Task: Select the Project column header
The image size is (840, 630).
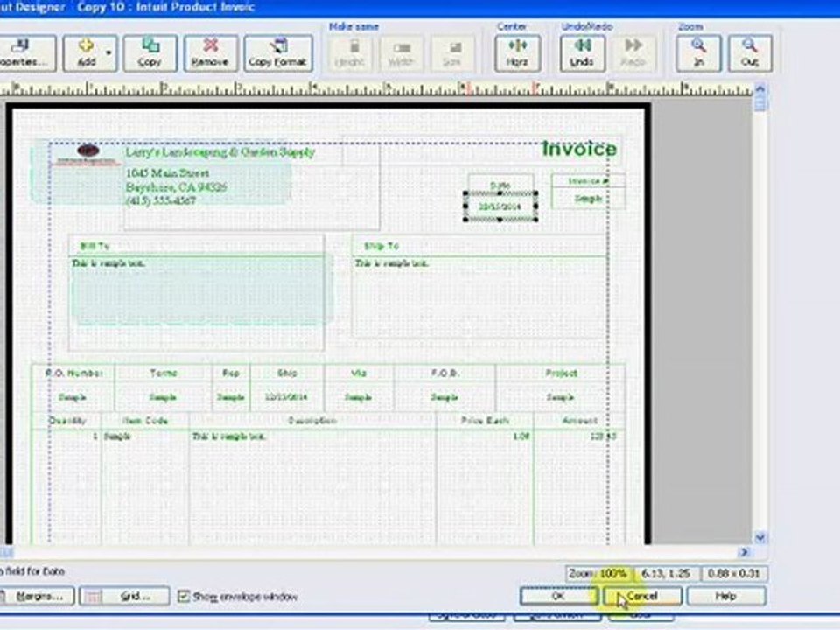Action: point(561,373)
